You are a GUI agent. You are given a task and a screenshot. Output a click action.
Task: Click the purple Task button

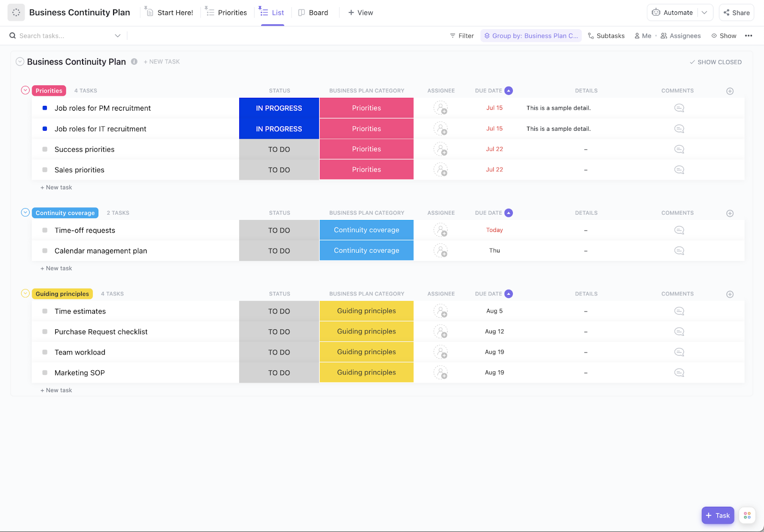point(718,515)
